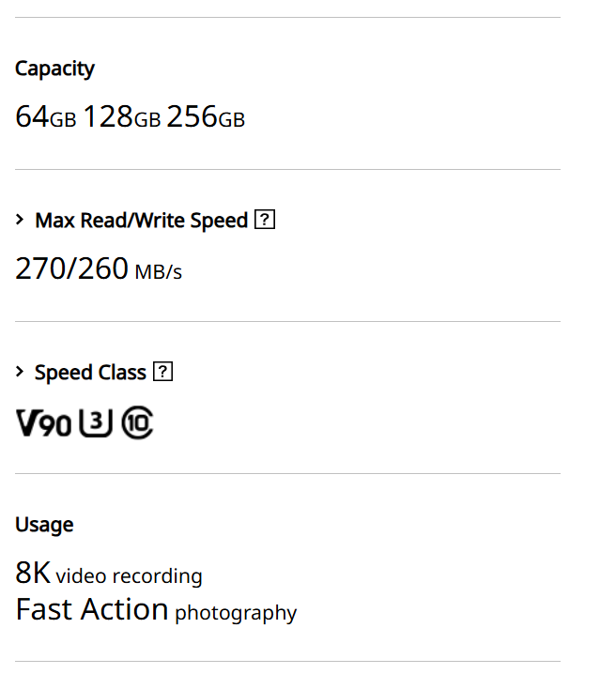Open the Speed Class help question mark

click(x=162, y=373)
